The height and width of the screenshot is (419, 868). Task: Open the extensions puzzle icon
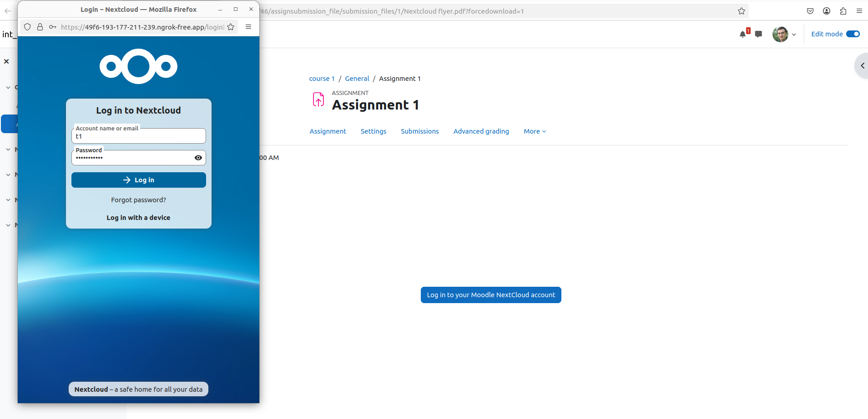point(843,11)
